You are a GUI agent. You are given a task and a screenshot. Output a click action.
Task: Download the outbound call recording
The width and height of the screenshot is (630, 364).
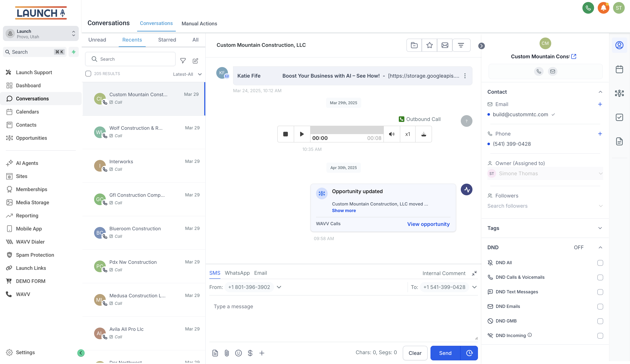pos(424,134)
